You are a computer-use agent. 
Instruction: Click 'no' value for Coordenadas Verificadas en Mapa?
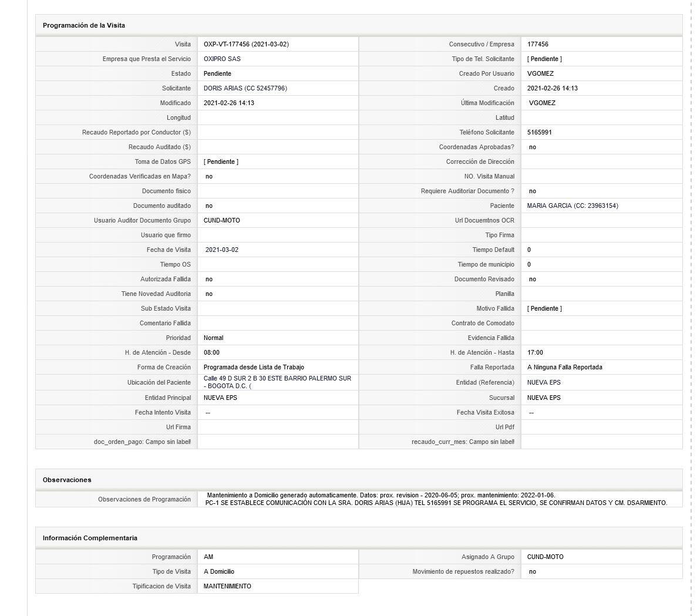tap(209, 176)
